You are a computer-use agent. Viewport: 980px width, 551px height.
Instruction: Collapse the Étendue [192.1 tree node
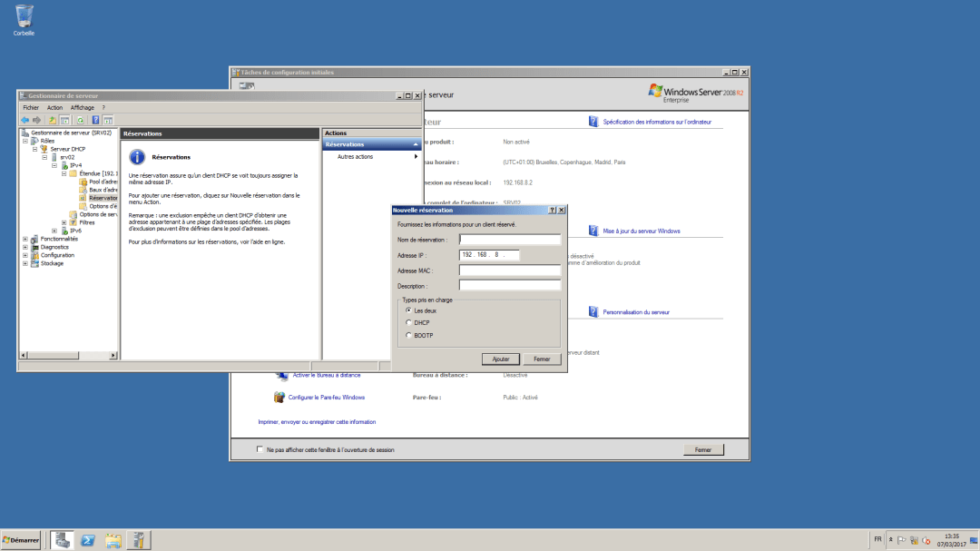click(x=64, y=173)
